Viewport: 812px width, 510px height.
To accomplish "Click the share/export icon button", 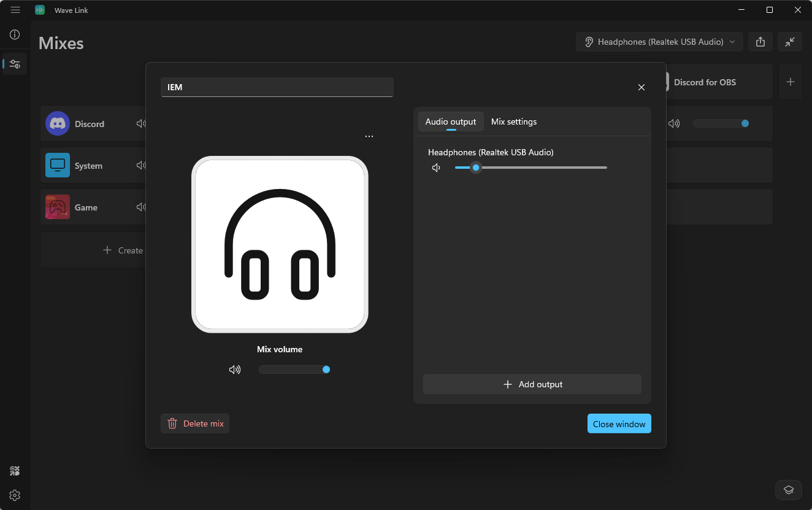I will (760, 42).
